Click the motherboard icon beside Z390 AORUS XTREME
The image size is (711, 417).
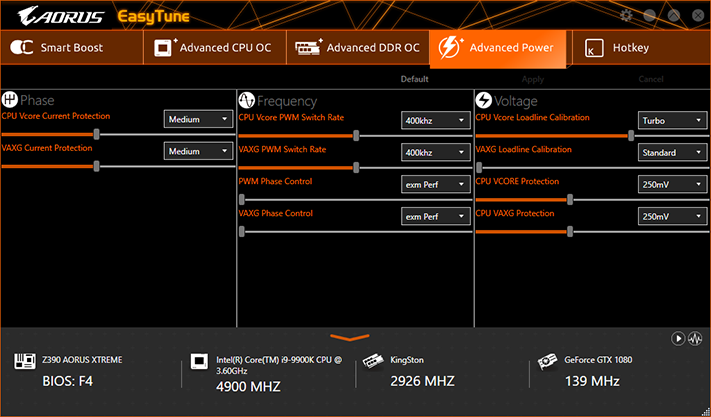pyautogui.click(x=24, y=361)
